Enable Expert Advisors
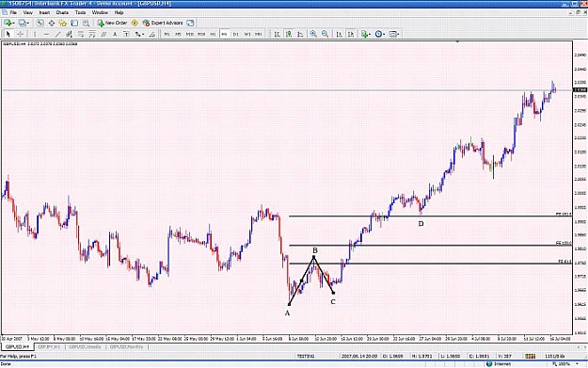Screen dimensions: 588x368 [x=163, y=23]
